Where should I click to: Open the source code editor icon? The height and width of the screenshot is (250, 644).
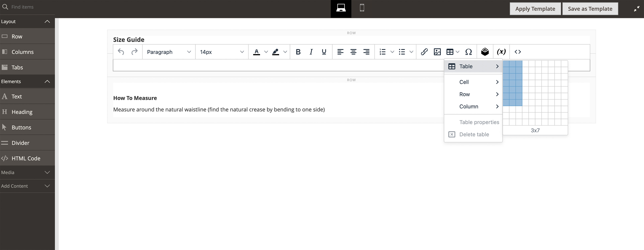pyautogui.click(x=518, y=52)
